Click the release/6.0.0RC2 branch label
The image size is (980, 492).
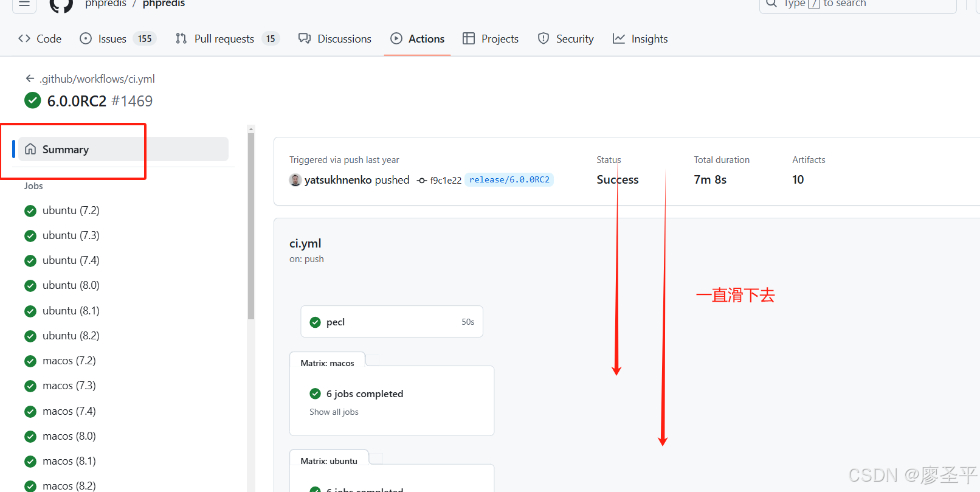509,179
